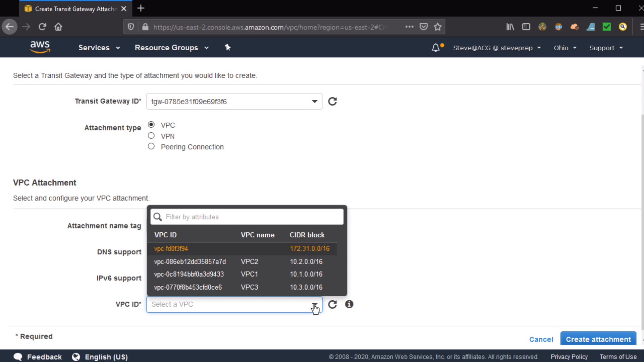Select the VPC attachment type radio
This screenshot has width=644, height=362.
click(151, 125)
